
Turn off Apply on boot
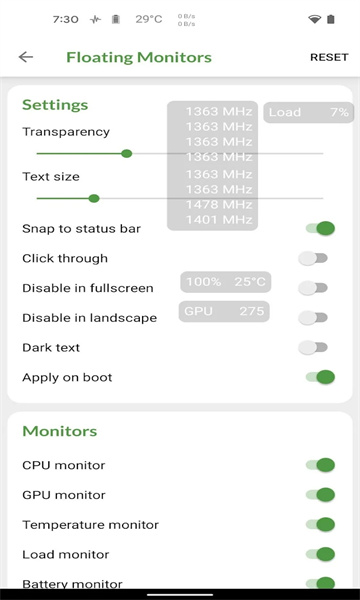[x=320, y=377]
